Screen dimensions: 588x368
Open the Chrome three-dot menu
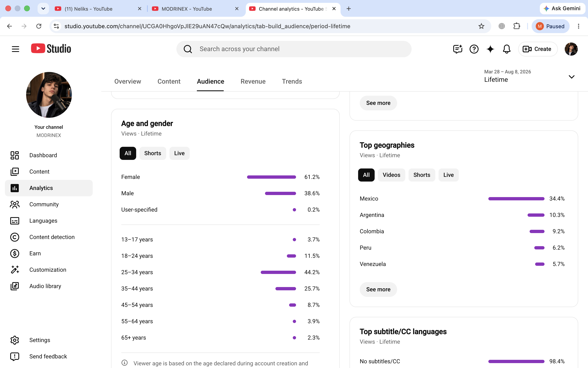click(x=579, y=26)
